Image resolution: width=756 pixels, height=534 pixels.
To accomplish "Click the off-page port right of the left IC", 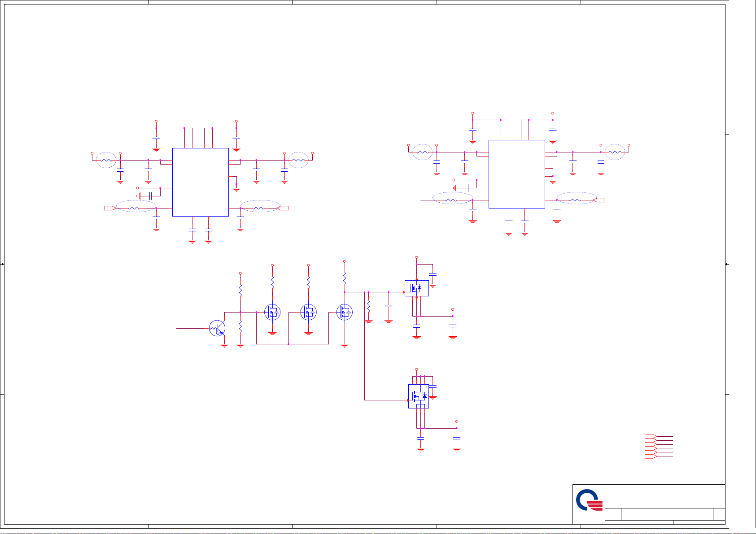I will point(283,208).
